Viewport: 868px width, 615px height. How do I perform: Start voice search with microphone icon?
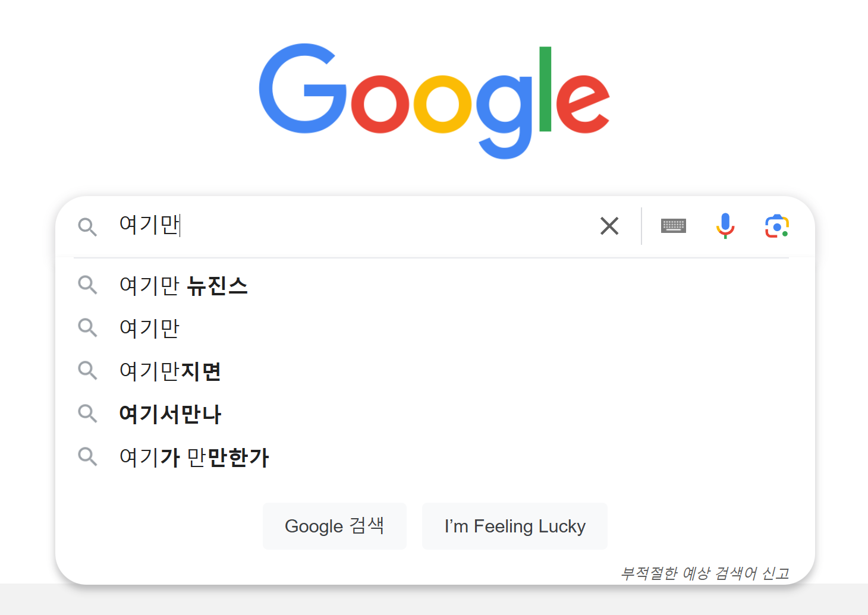pos(725,226)
